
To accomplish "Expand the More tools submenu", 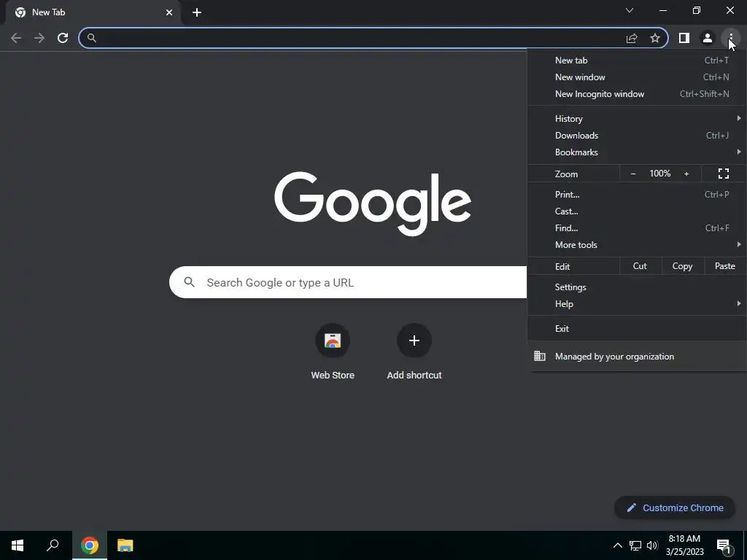I will pyautogui.click(x=637, y=245).
